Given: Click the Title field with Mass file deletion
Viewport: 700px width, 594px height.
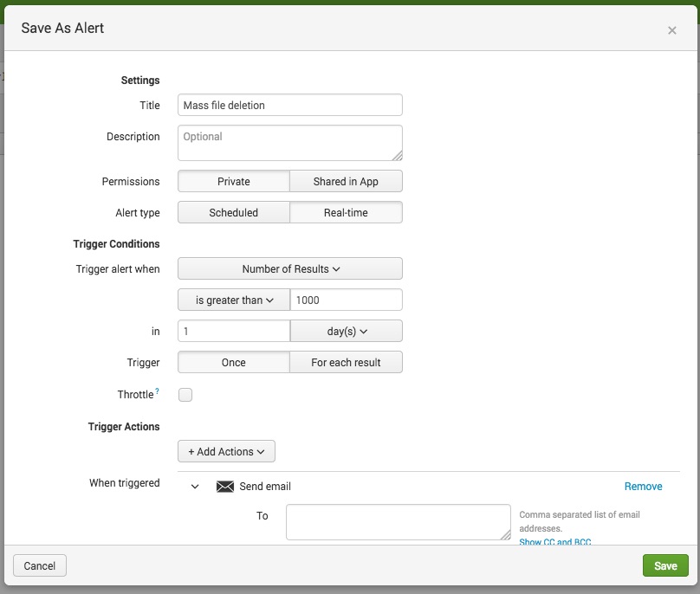Looking at the screenshot, I should click(290, 105).
